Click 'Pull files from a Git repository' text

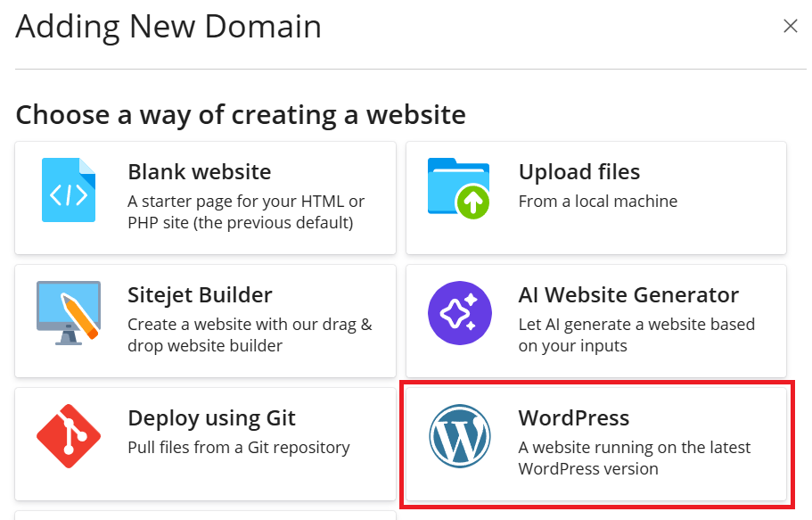pyautogui.click(x=239, y=448)
